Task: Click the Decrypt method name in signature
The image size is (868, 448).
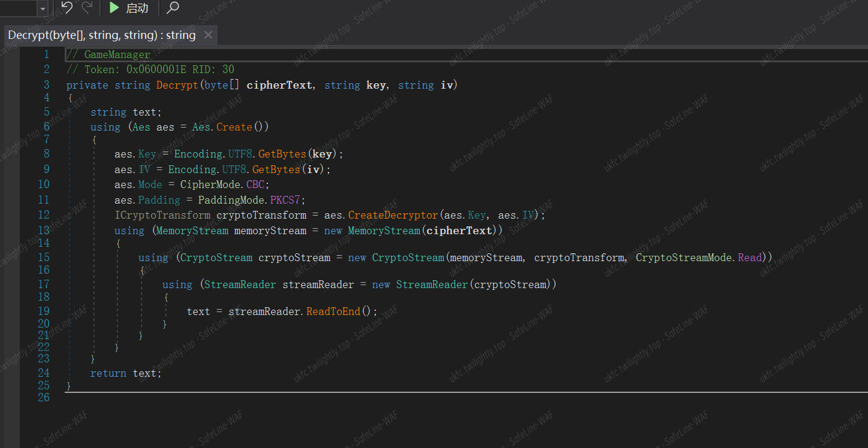Action: (x=177, y=85)
